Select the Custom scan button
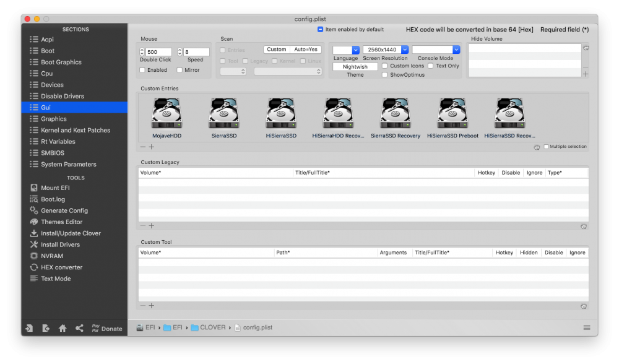The width and height of the screenshot is (619, 364). point(276,50)
